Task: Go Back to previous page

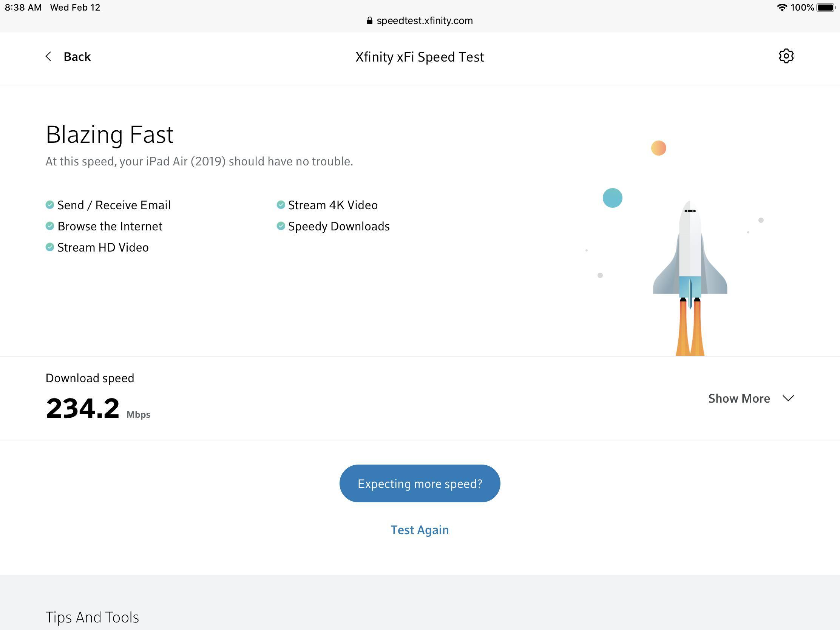Action: (x=77, y=57)
